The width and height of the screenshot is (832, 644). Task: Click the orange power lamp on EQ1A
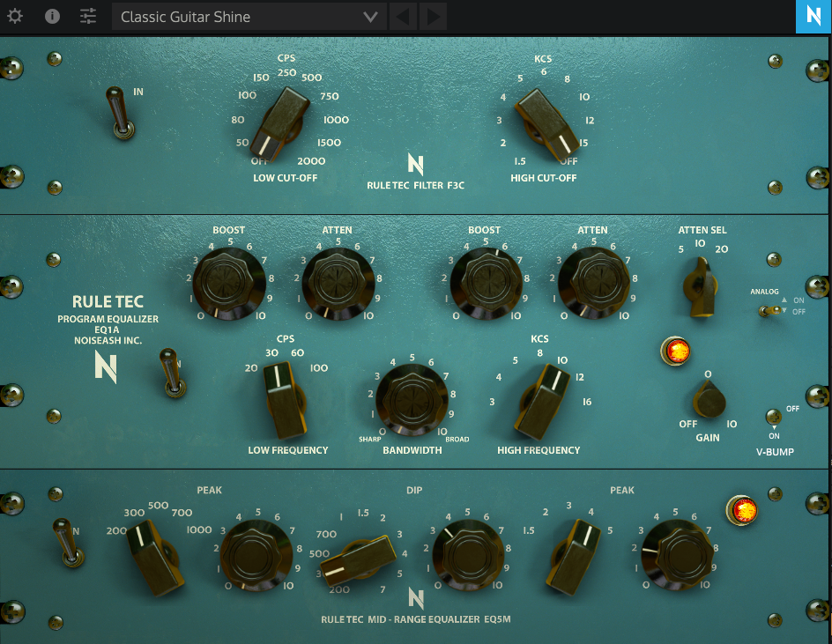pos(674,351)
